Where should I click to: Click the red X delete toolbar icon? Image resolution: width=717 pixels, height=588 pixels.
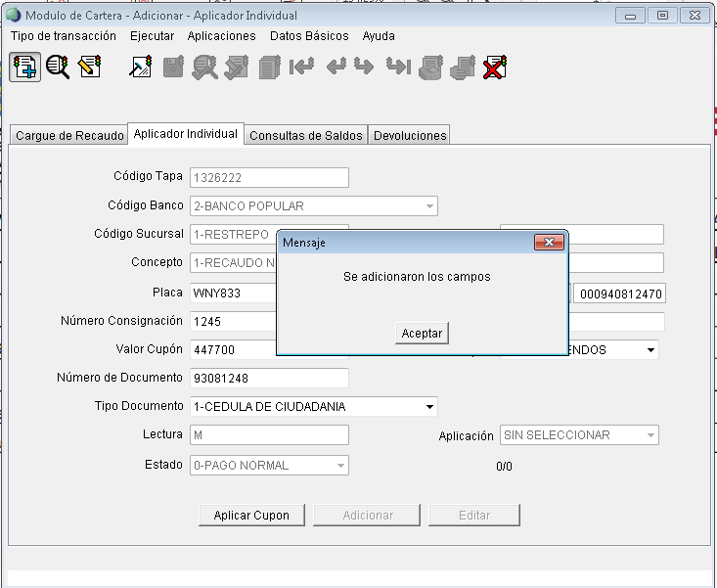(x=494, y=67)
